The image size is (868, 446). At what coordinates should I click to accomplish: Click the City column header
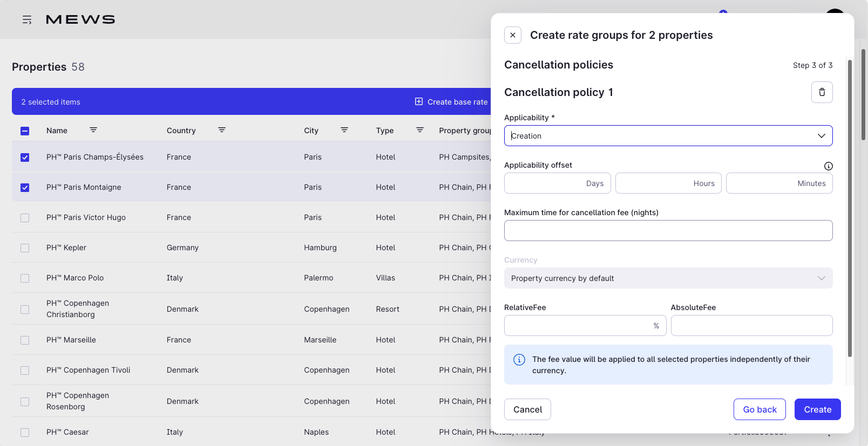311,131
